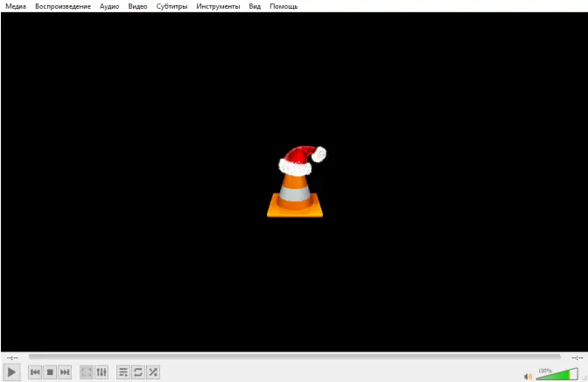Toggle loop repeat mode
The image size is (588, 382).
pyautogui.click(x=138, y=372)
